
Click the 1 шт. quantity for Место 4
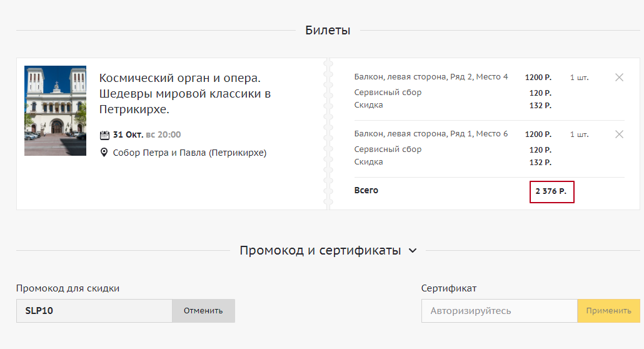[579, 78]
